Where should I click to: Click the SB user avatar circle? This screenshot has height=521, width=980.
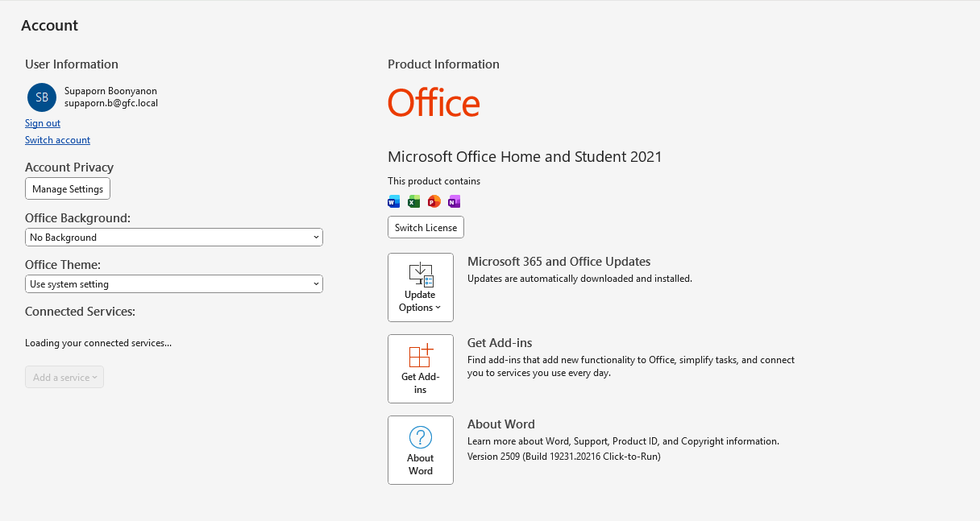[x=42, y=97]
